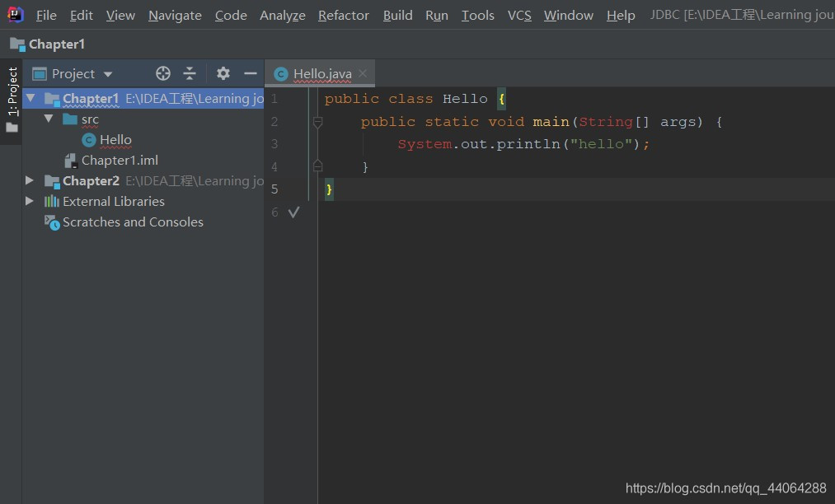Click the fold end marker at line 4
This screenshot has width=835, height=504.
(x=317, y=166)
